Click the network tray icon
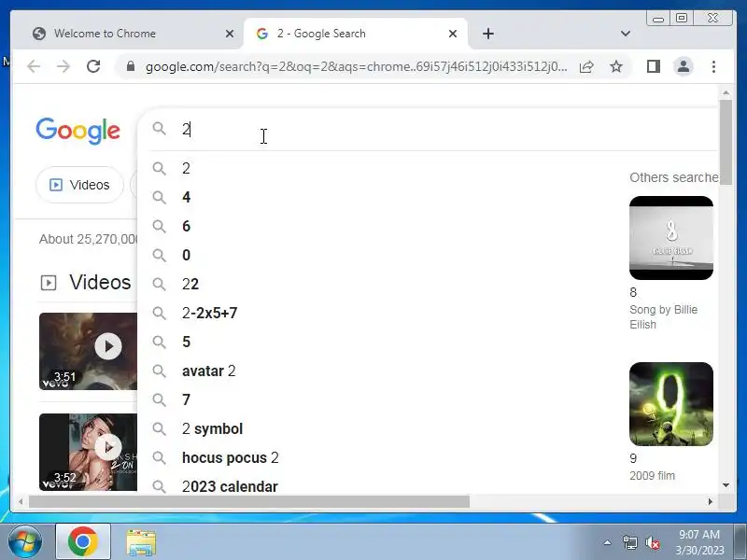747x560 pixels. coord(629,543)
